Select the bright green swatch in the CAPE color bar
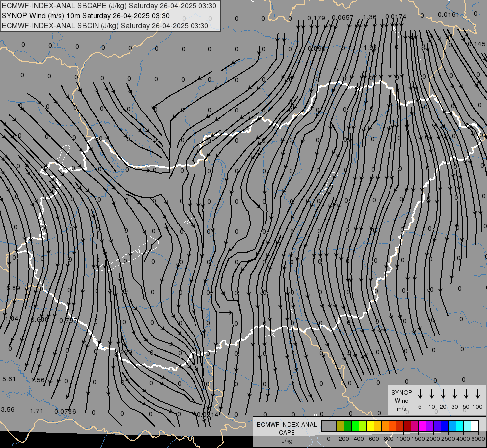This screenshot has width=487, height=448. tap(355, 426)
